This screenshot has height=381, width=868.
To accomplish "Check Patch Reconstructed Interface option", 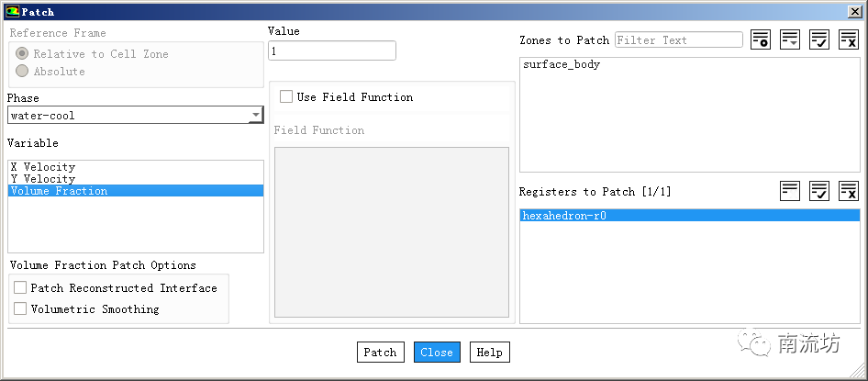I will click(x=20, y=288).
